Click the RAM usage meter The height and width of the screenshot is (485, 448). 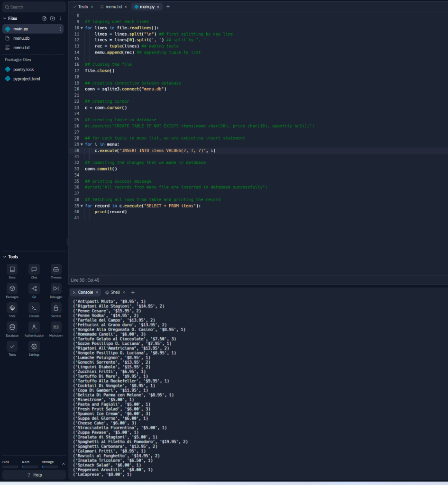(x=29, y=466)
